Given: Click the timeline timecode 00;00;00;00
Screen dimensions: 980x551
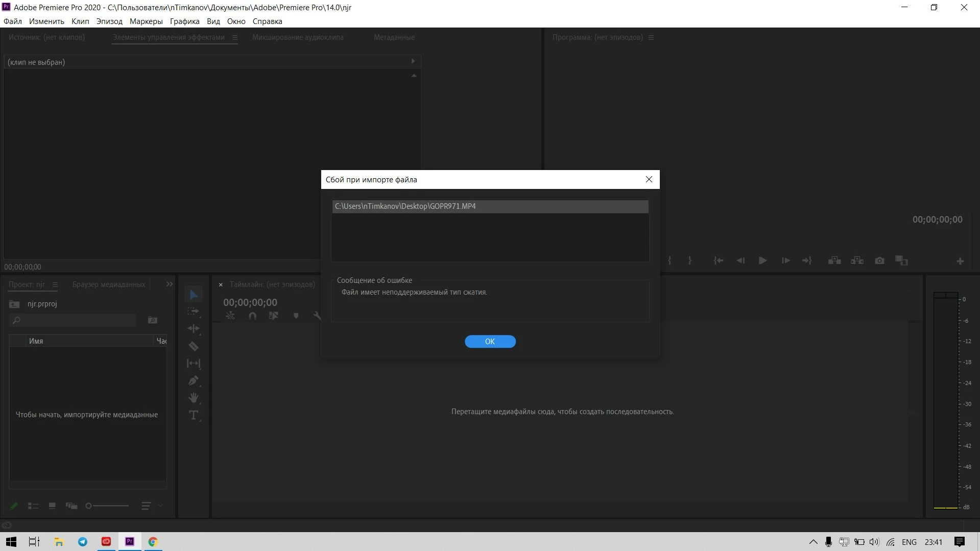Looking at the screenshot, I should [250, 302].
